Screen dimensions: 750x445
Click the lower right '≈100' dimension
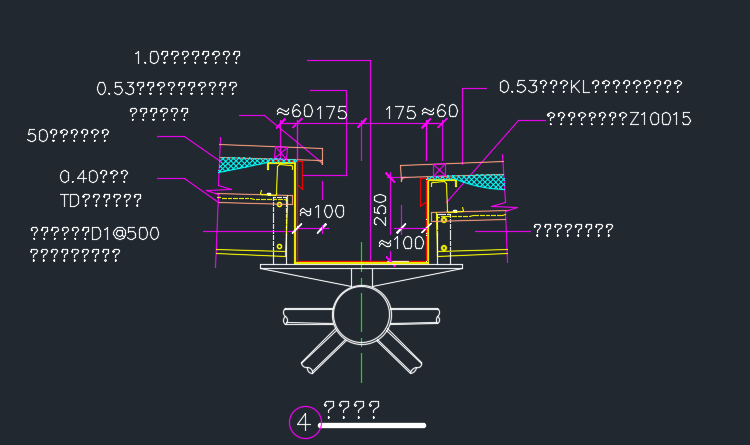point(401,243)
